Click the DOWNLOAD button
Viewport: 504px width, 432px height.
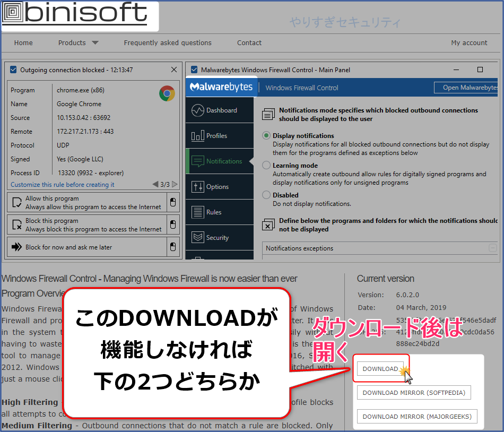[x=380, y=369]
